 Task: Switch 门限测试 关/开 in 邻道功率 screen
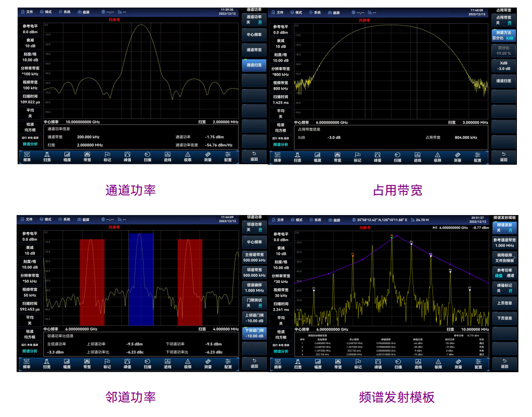point(254,303)
